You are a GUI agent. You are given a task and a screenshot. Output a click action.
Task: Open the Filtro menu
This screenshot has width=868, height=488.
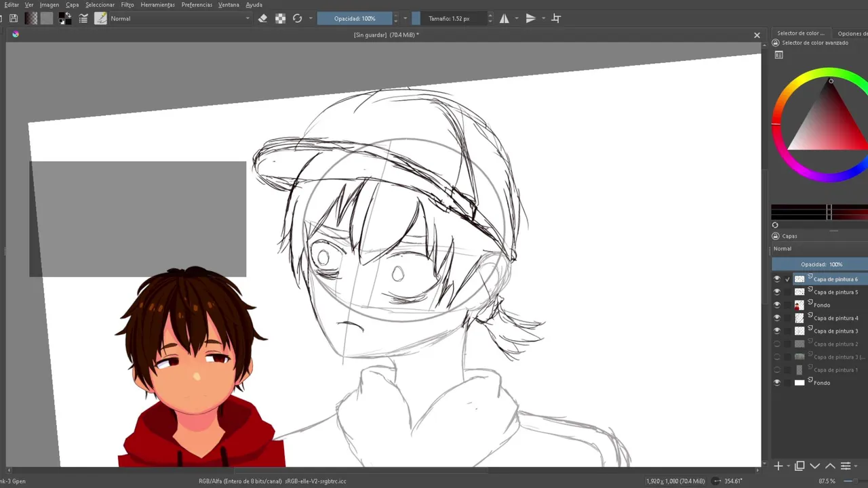point(127,5)
